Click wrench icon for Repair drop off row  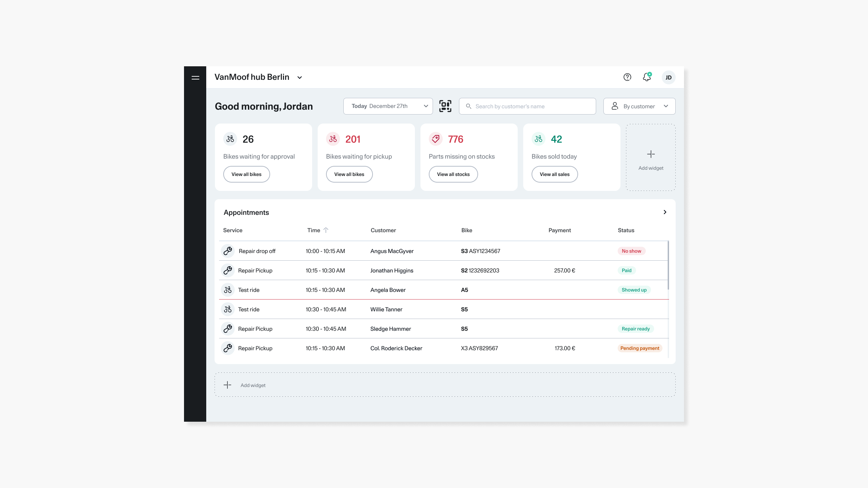228,251
